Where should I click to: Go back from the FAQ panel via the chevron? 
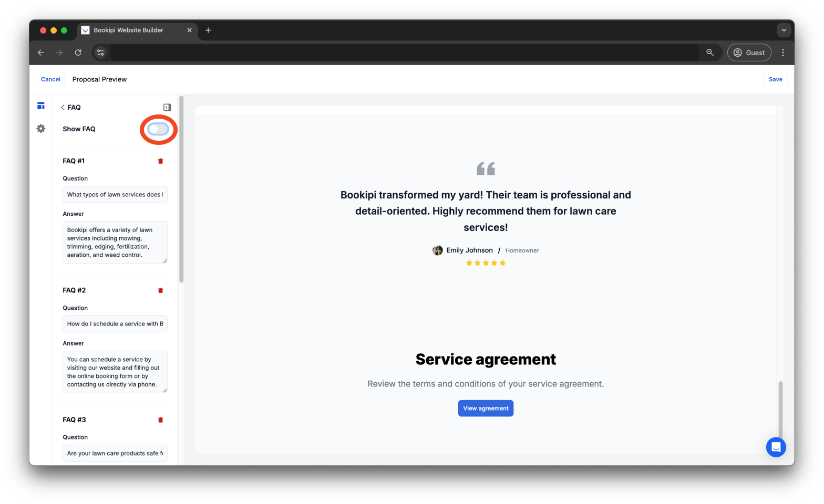tap(62, 107)
